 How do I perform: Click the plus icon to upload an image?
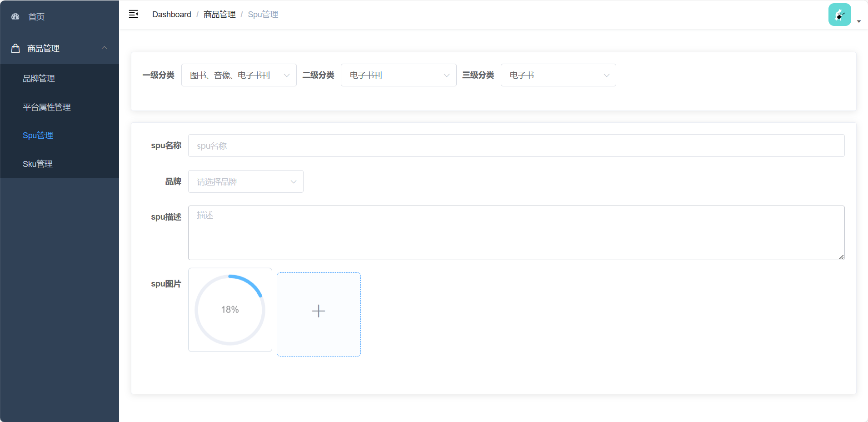318,311
